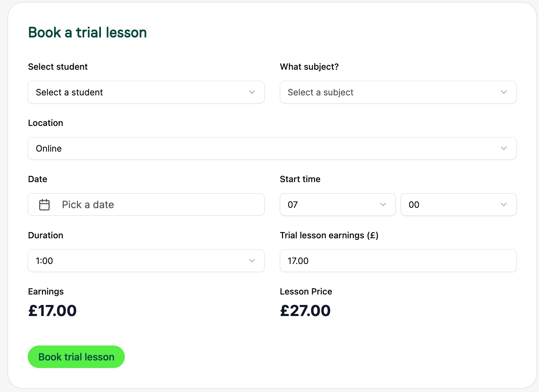Viewport: 539px width, 392px height.
Task: Click chevron arrow in Select a subject
Action: coord(504,92)
